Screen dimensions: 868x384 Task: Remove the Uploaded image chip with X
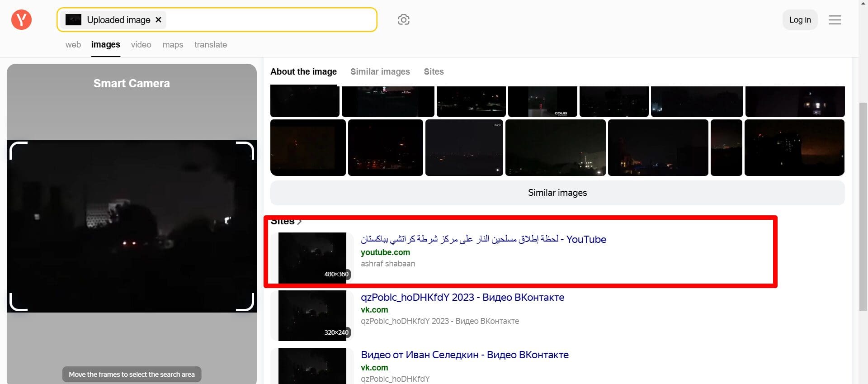[x=158, y=20]
